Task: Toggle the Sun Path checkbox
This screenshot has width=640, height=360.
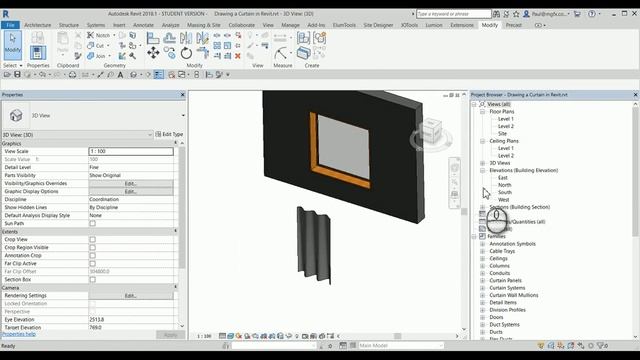Action: (93, 223)
